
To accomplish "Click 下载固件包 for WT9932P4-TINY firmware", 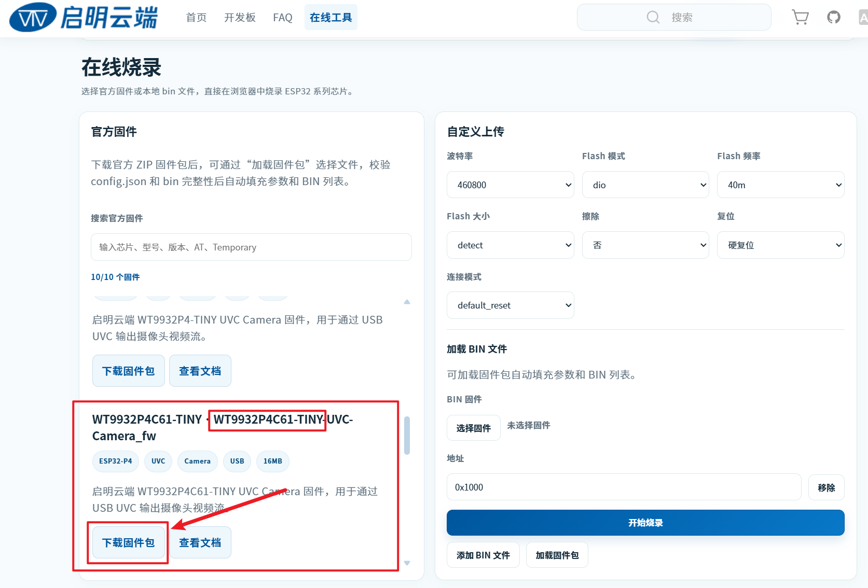I will tap(129, 371).
